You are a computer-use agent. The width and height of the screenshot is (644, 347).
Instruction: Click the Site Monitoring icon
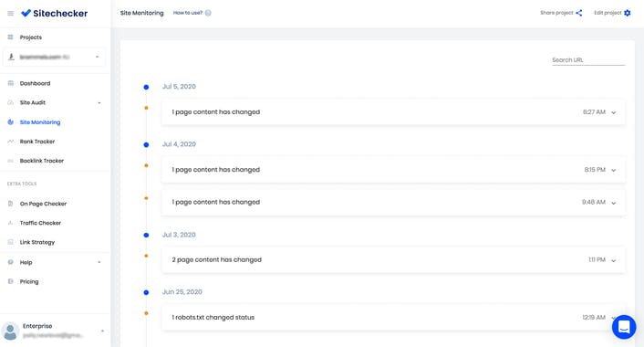(10, 122)
